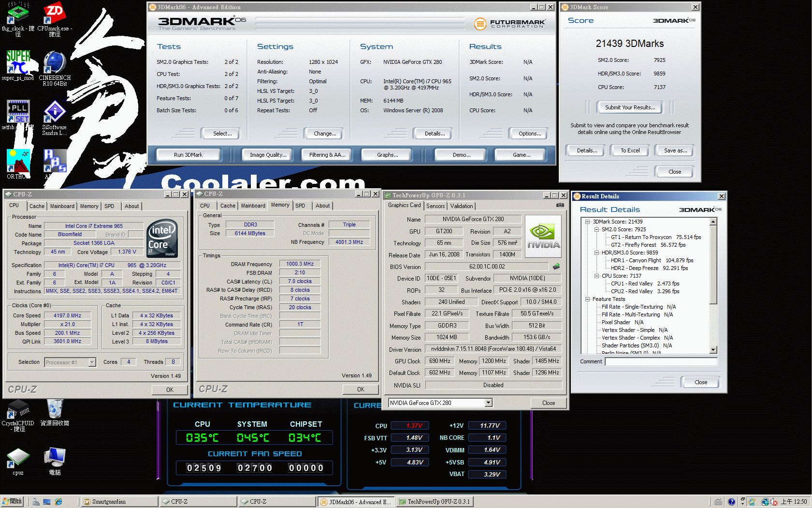This screenshot has height=508, width=812.
Task: Collapse the CPU Score: 7137 node
Action: [x=596, y=276]
